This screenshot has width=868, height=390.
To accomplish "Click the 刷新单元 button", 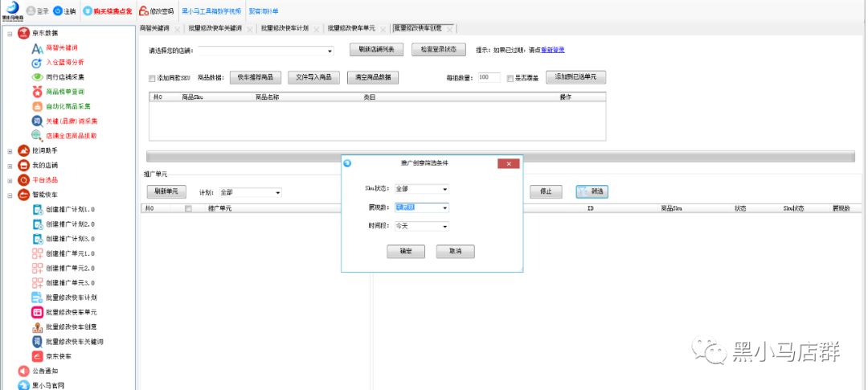I will [166, 191].
